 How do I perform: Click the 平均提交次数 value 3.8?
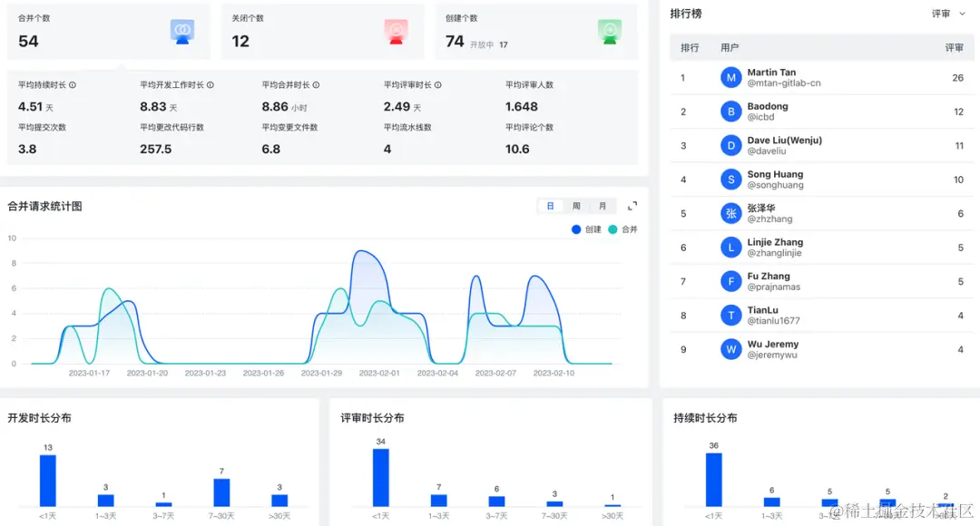tap(27, 149)
